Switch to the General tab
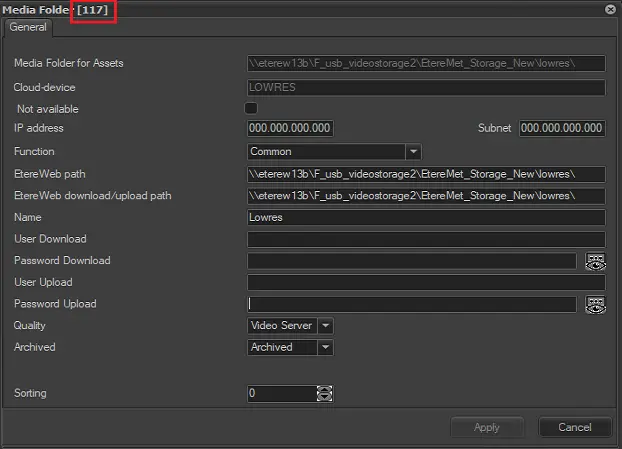 pyautogui.click(x=27, y=27)
